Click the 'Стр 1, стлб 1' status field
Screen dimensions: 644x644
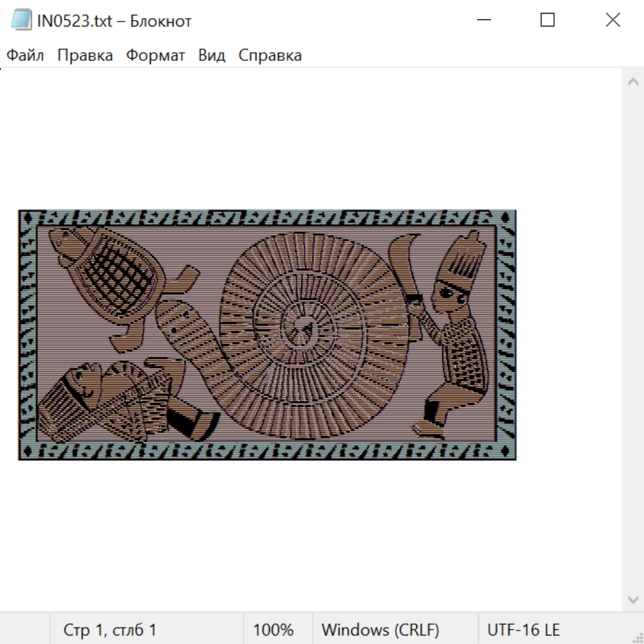point(110,630)
